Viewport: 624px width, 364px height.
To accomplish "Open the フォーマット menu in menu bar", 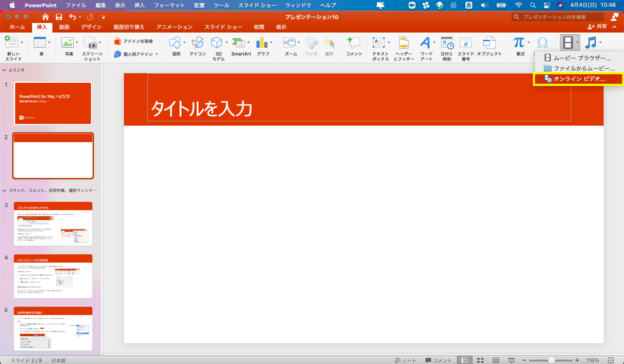I will click(169, 5).
